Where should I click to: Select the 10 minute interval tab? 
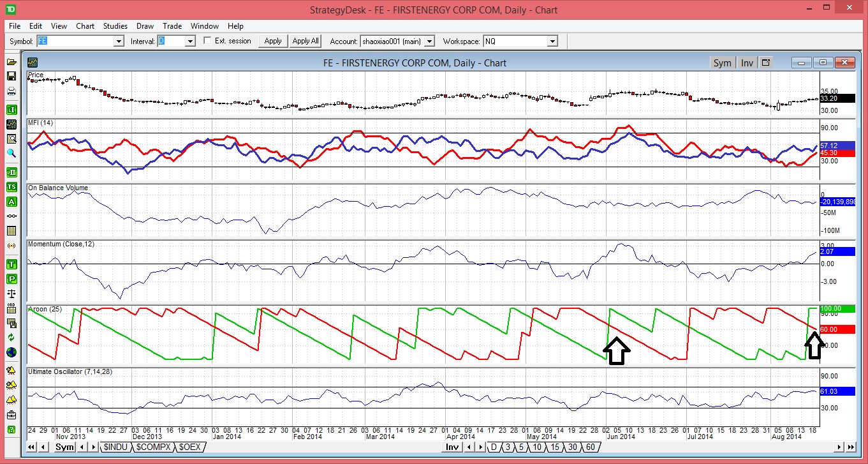click(538, 447)
